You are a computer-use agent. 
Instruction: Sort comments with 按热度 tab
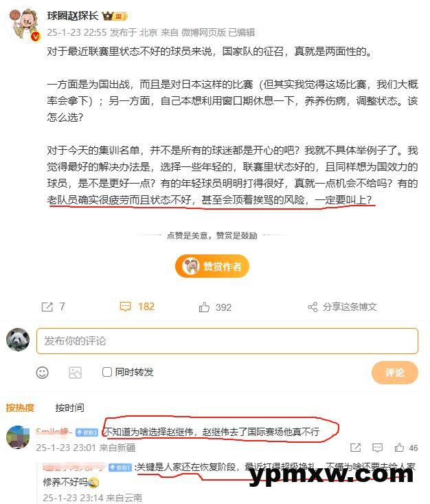coord(20,408)
